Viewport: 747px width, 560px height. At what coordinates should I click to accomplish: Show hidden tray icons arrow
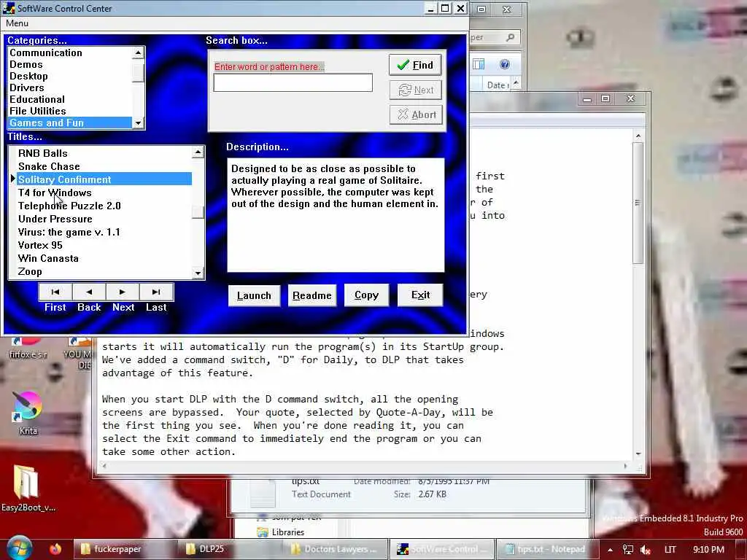610,550
